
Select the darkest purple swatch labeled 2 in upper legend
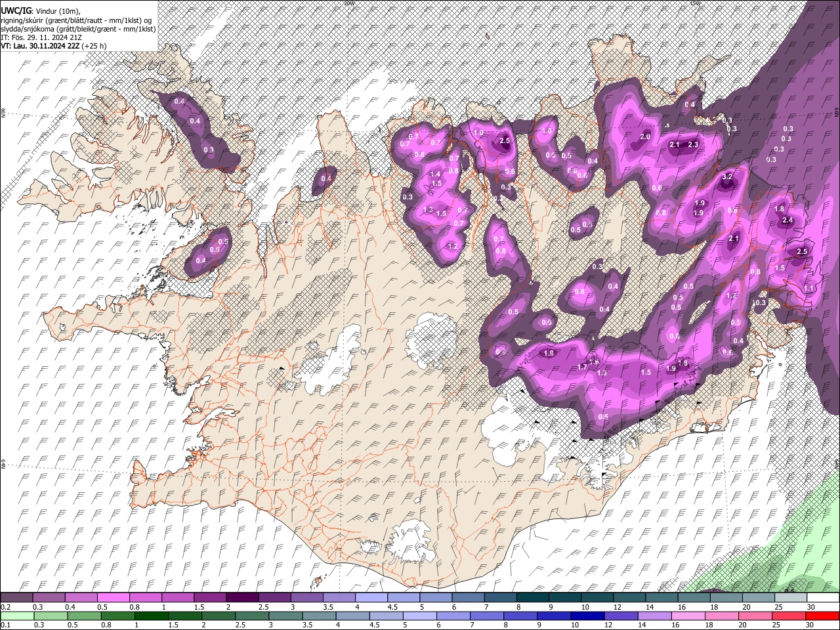click(x=243, y=598)
